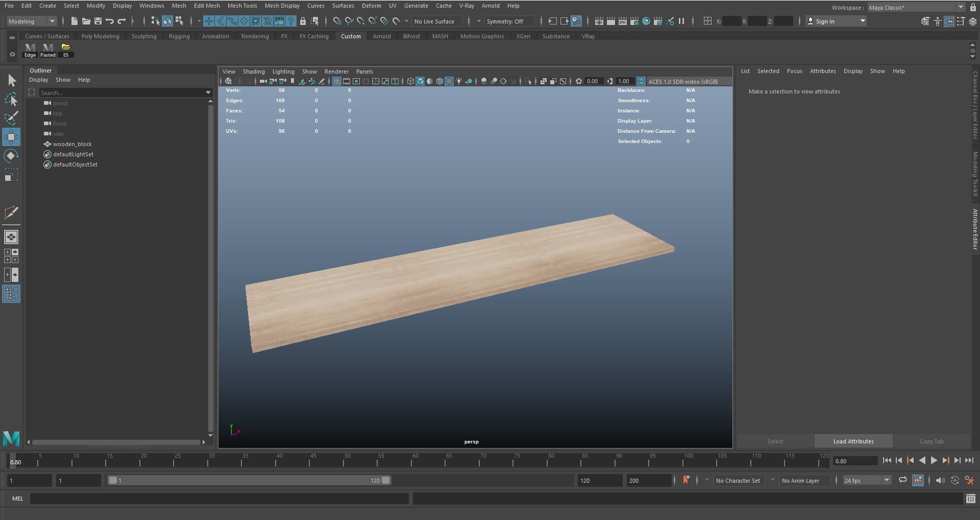Toggle sound with speaker icon
This screenshot has height=520, width=980.
click(x=940, y=480)
